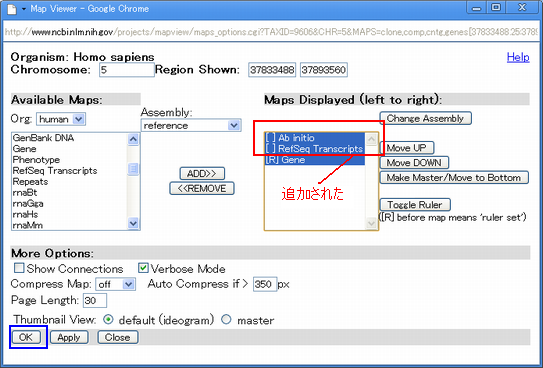Click the page icon in title bar
This screenshot has width=543, height=368.
(12, 9)
